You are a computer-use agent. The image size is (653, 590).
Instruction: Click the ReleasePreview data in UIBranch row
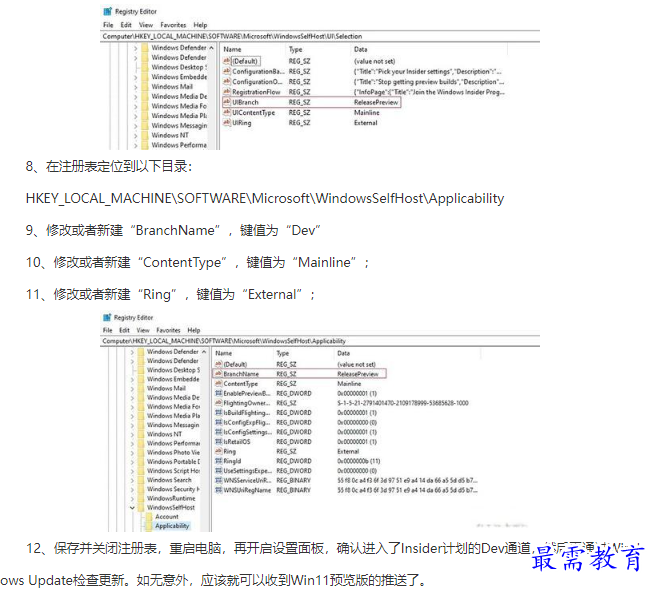[376, 102]
